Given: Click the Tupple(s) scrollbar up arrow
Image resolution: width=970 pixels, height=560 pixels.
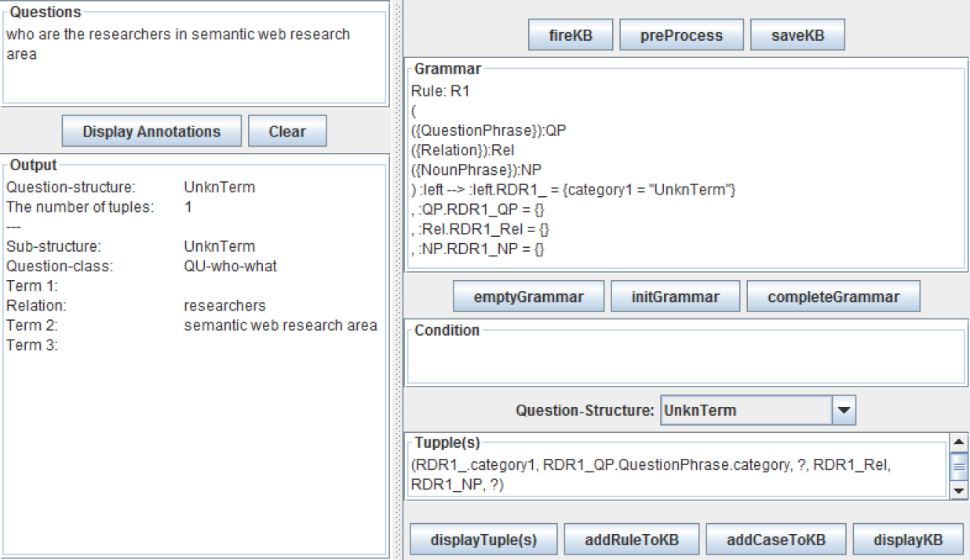Looking at the screenshot, I should click(959, 442).
